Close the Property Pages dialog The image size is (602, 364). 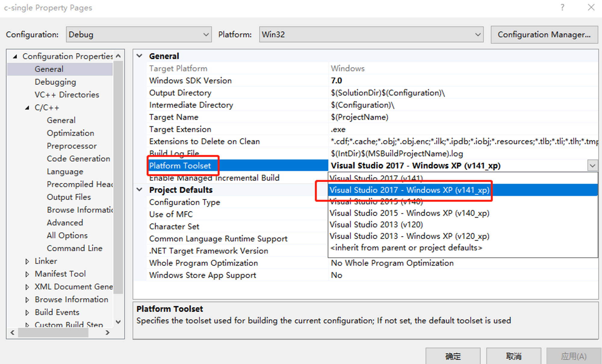pyautogui.click(x=591, y=7)
